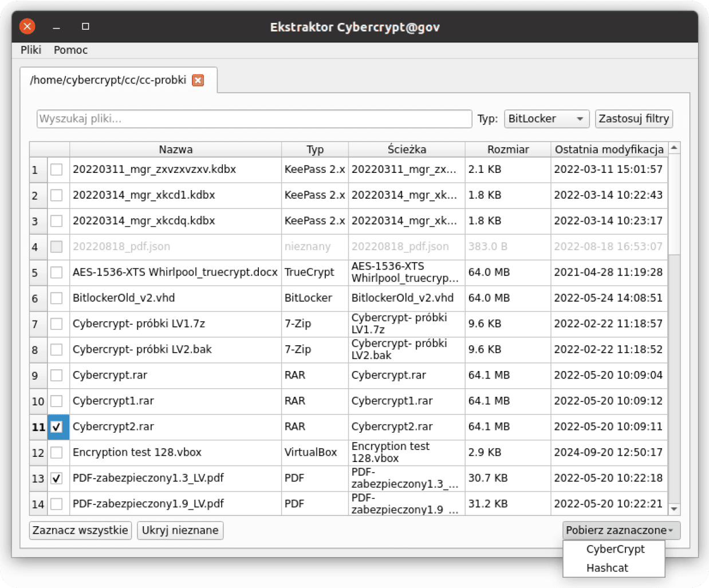The height and width of the screenshot is (588, 709).
Task: Minimize the Ekstraktor window
Action: tap(56, 26)
